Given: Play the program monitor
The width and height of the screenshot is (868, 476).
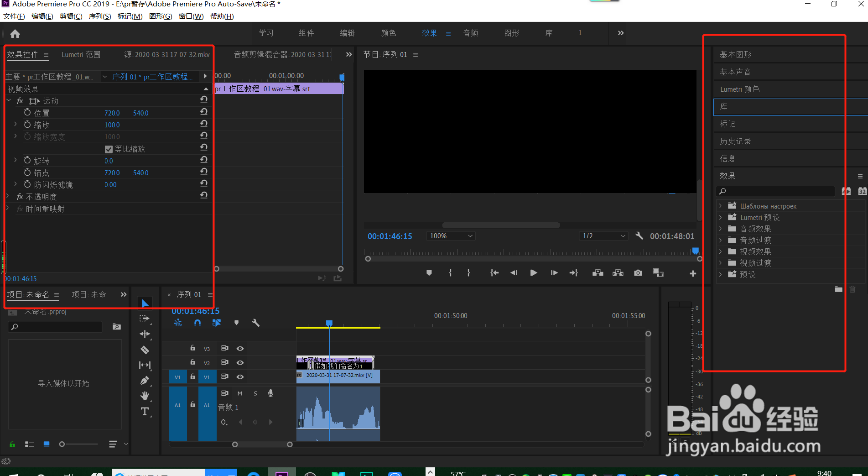Looking at the screenshot, I should [x=533, y=273].
